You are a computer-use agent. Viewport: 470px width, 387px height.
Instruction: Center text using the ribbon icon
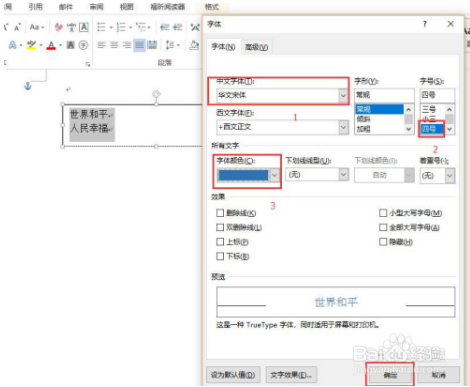114,45
